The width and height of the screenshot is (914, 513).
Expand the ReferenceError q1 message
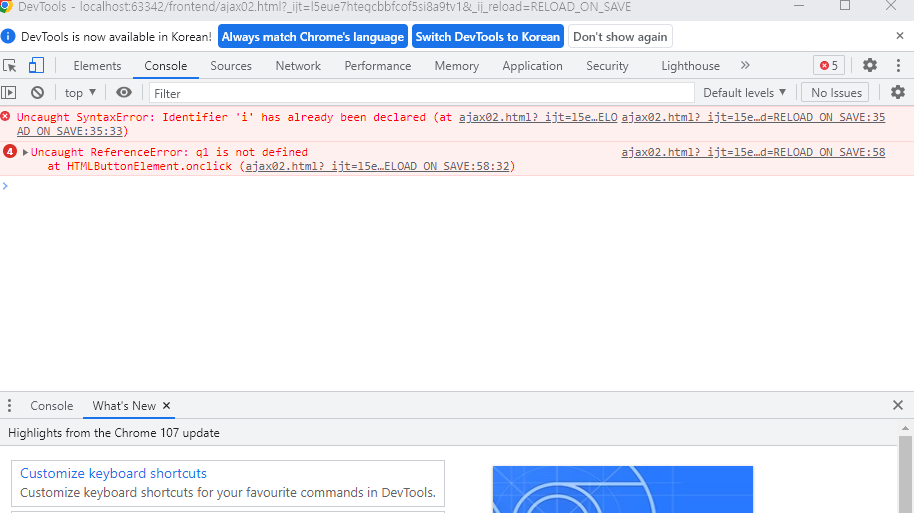coord(25,152)
